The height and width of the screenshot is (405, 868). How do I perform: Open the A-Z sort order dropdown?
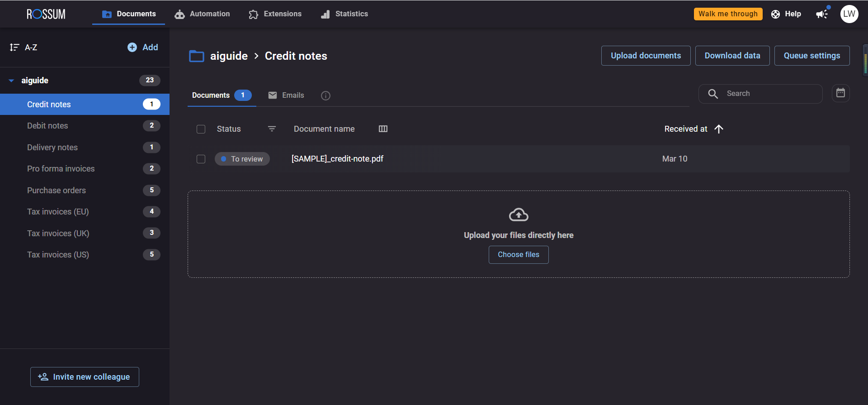[24, 48]
